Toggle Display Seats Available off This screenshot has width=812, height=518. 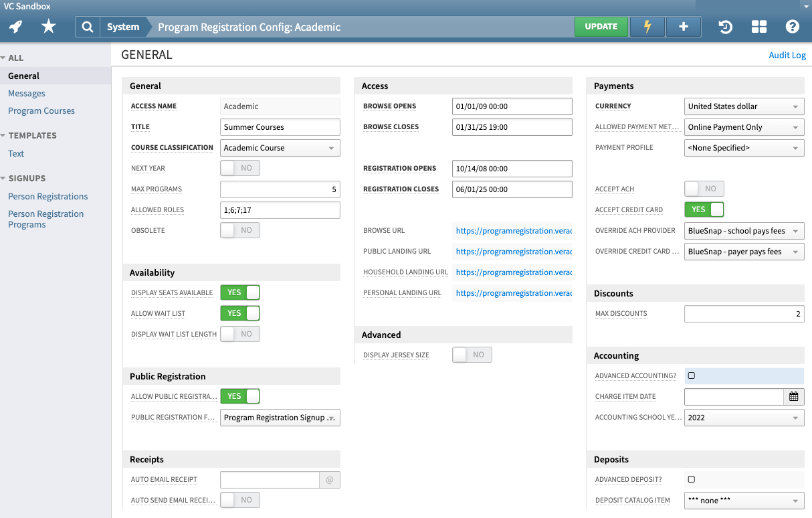click(240, 292)
